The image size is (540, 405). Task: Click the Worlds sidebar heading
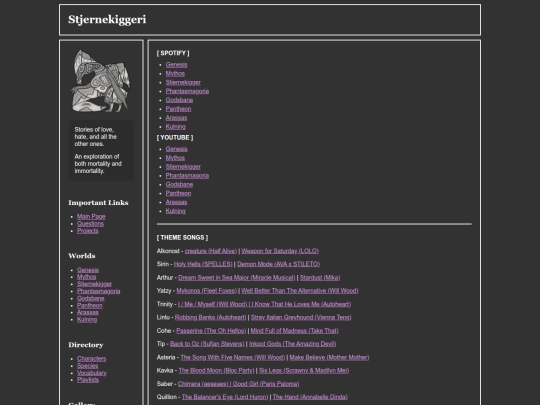82,256
